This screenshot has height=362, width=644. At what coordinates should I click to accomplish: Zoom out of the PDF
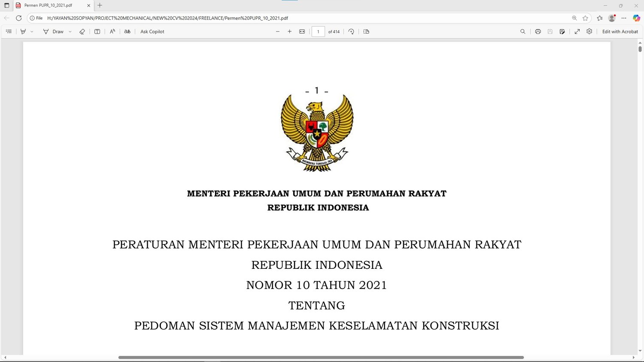(278, 31)
